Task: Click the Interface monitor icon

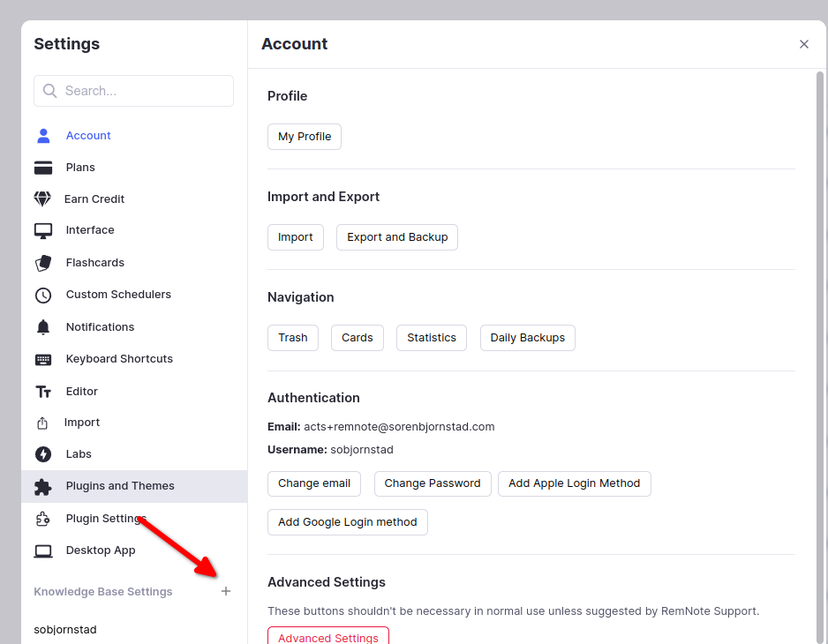Action: (x=43, y=230)
